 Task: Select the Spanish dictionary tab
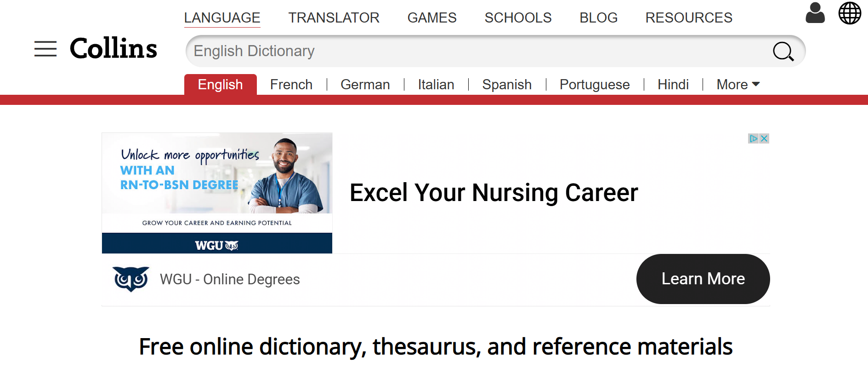[x=507, y=85]
